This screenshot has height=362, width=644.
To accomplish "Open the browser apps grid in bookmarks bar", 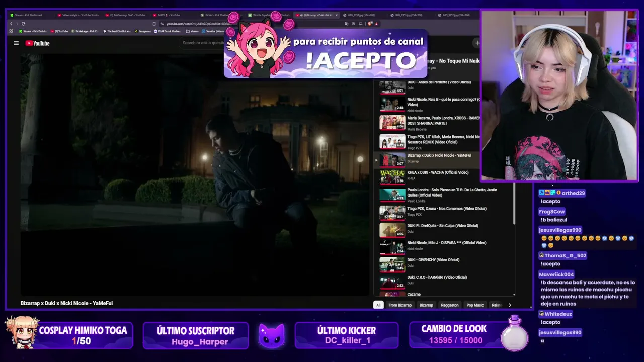I will 12,31.
